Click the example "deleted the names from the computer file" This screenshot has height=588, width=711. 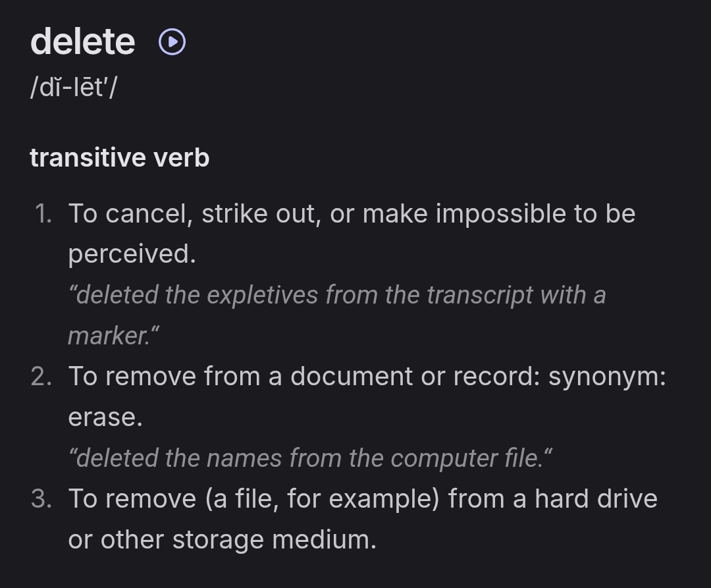309,458
